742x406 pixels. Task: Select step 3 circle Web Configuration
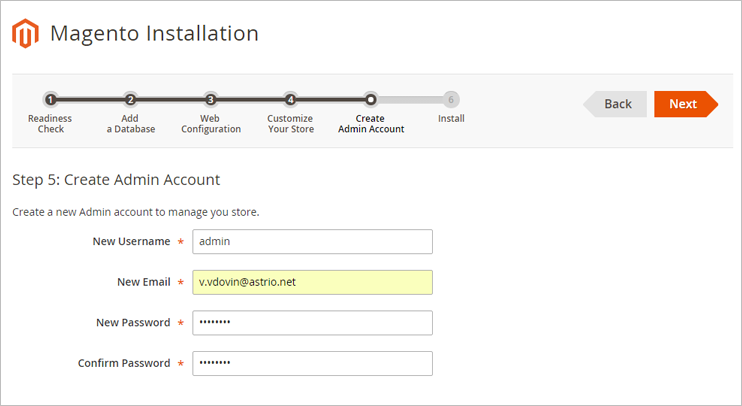coord(211,99)
